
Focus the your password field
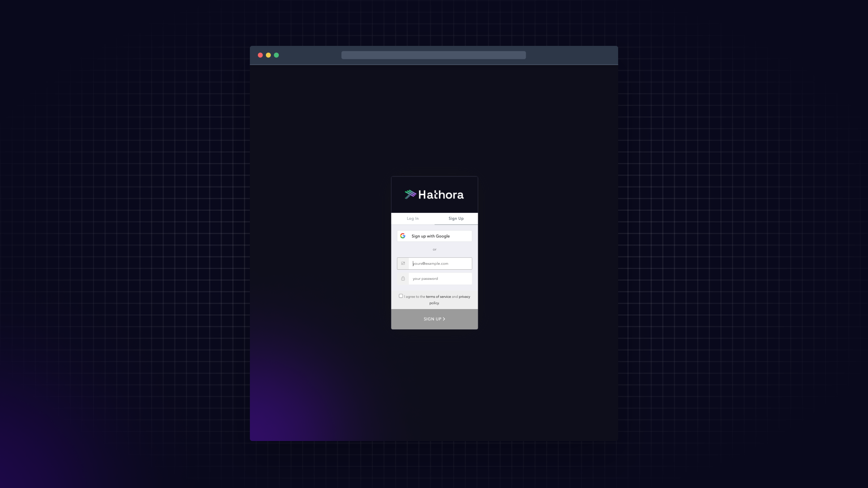click(x=440, y=279)
